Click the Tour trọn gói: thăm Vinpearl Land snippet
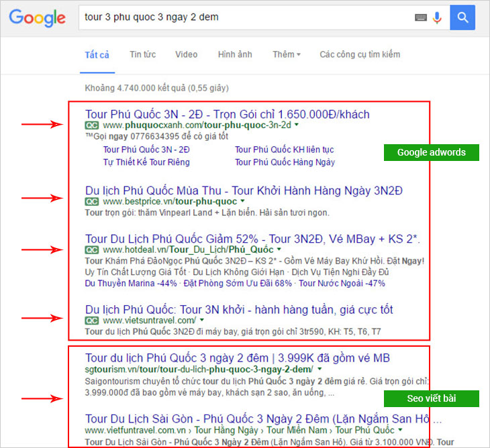490x448 pixels. click(207, 213)
